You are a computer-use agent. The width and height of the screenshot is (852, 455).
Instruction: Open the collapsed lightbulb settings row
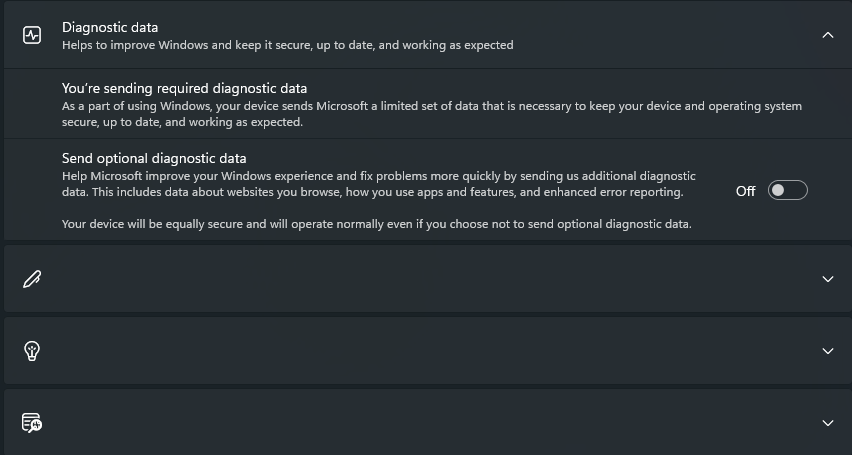coord(428,351)
